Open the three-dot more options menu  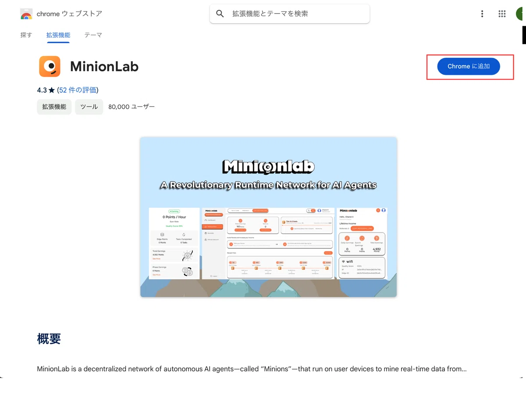[x=482, y=14]
